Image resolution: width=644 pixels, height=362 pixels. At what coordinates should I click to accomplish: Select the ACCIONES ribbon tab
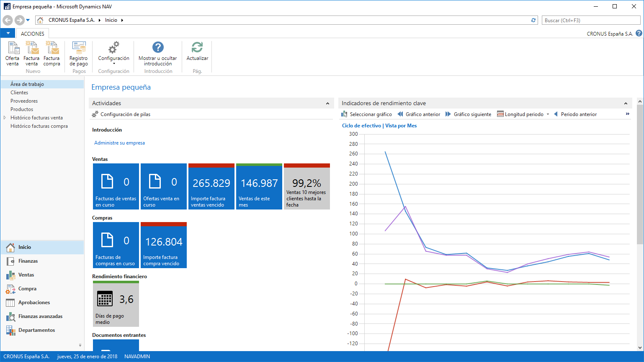coord(33,34)
